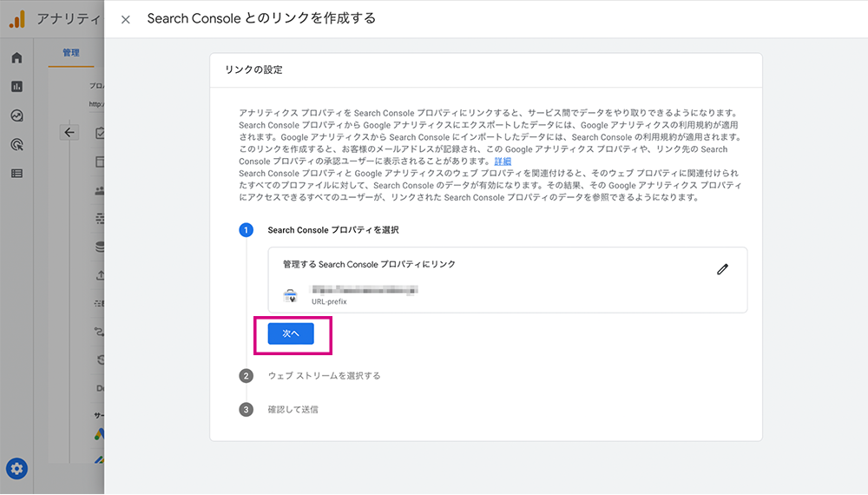
Task: Select step 3 確認して送信
Action: [x=293, y=409]
